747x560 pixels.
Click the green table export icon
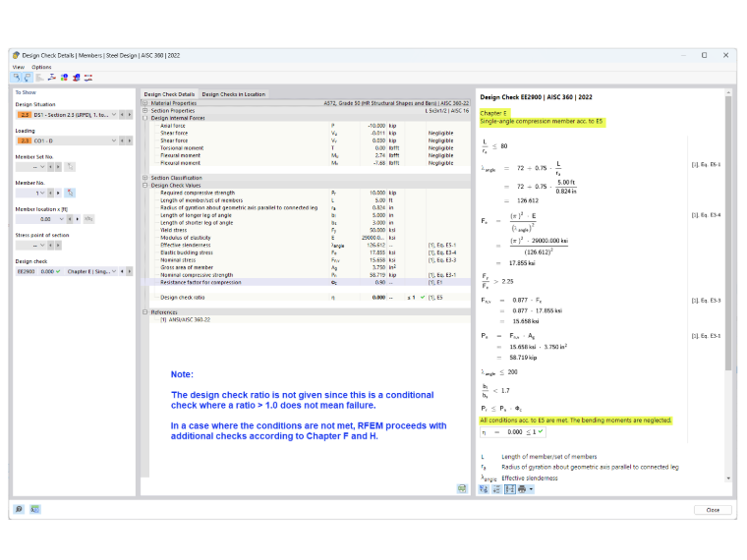[462, 488]
